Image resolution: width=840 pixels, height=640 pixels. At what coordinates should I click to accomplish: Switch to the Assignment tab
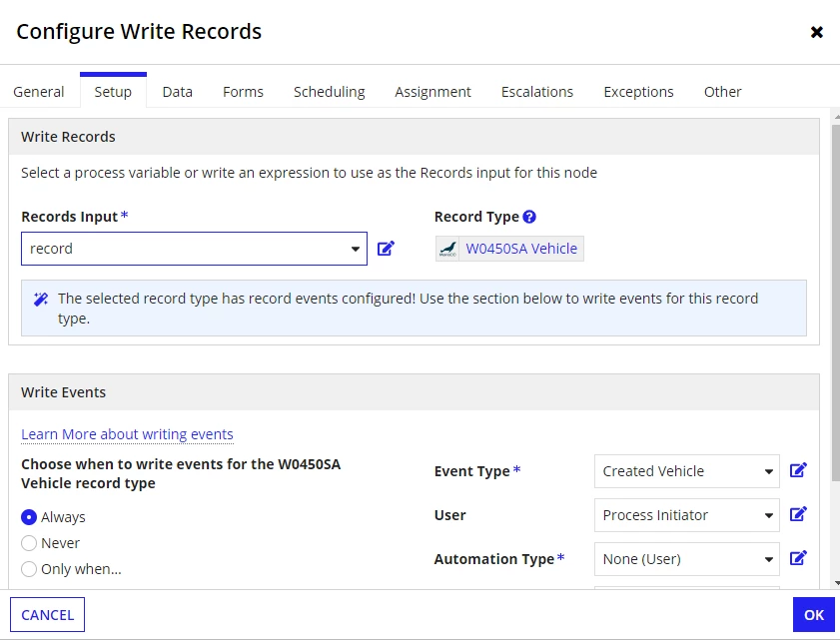pyautogui.click(x=432, y=92)
